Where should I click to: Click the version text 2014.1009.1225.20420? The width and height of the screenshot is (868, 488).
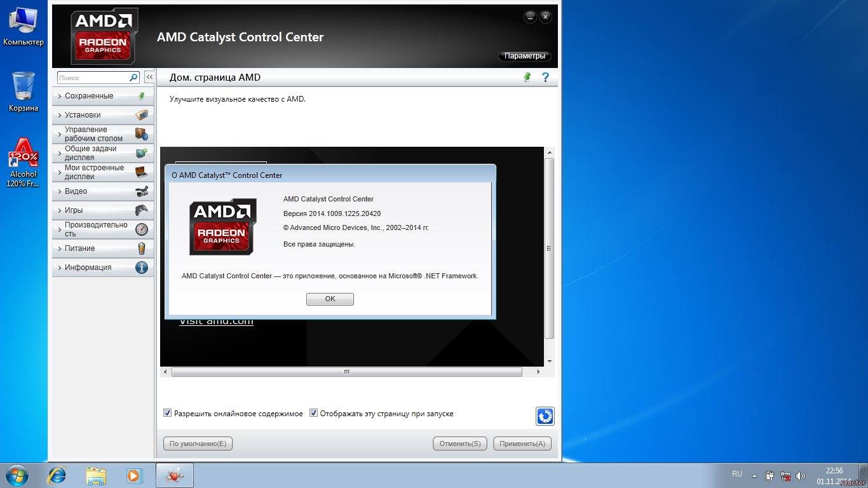pyautogui.click(x=344, y=213)
